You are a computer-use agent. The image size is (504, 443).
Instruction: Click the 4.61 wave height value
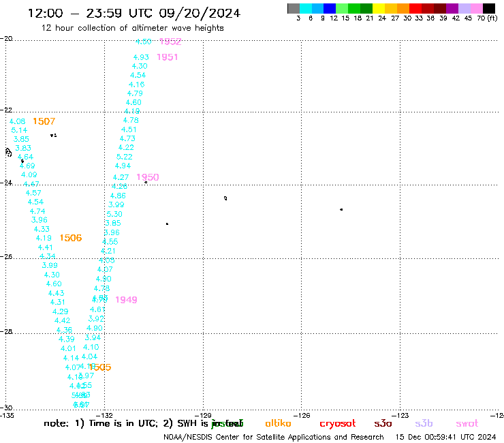pos(97,309)
